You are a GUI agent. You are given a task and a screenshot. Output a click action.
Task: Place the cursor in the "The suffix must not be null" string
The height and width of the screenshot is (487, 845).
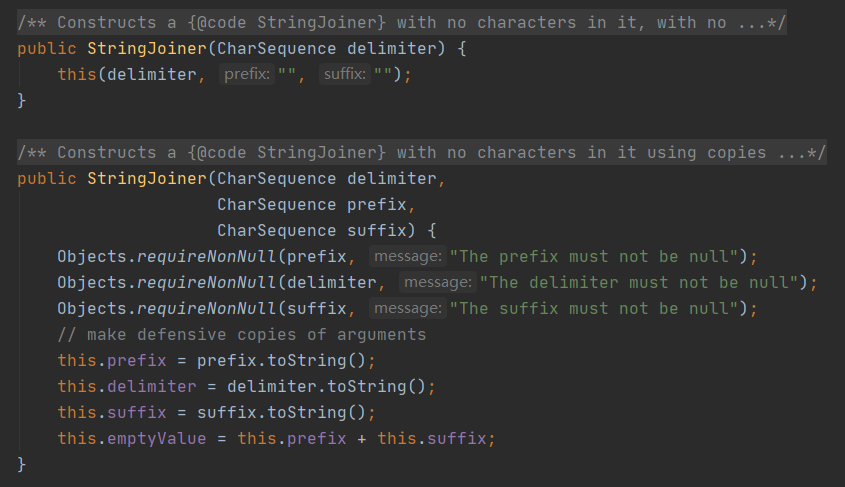click(594, 309)
